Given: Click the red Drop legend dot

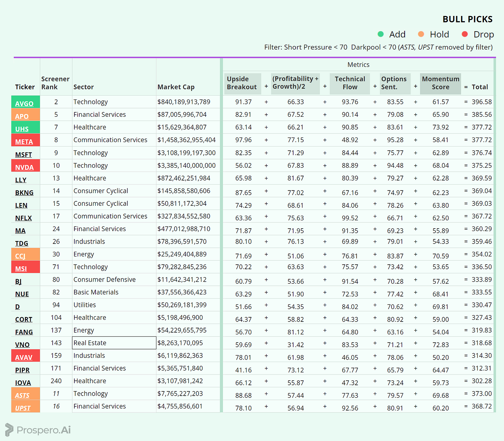Looking at the screenshot, I should coord(465,34).
